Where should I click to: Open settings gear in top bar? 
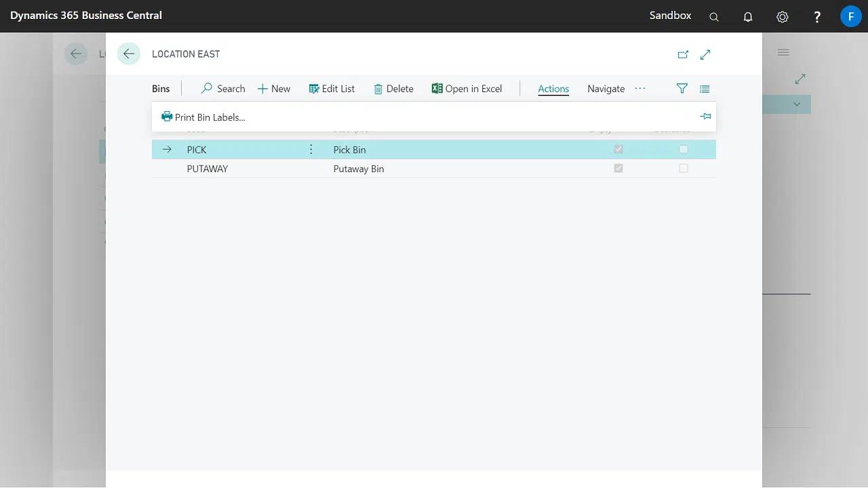point(783,16)
